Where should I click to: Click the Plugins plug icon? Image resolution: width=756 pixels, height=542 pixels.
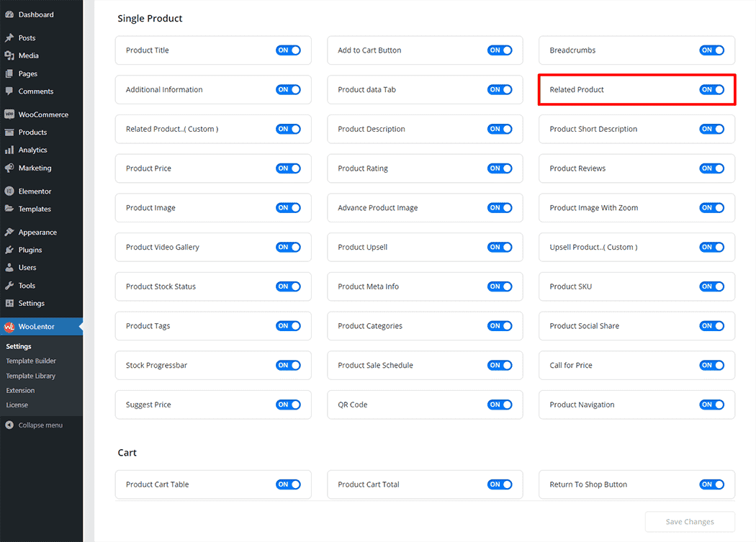click(9, 250)
